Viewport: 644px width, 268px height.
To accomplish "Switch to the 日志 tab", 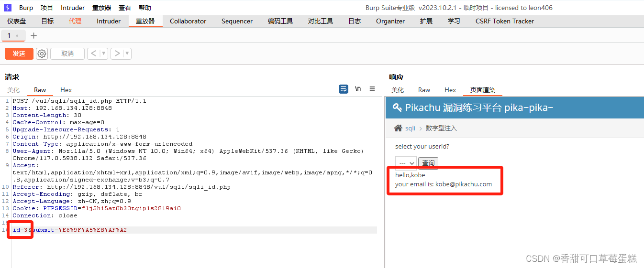I will pyautogui.click(x=355, y=21).
